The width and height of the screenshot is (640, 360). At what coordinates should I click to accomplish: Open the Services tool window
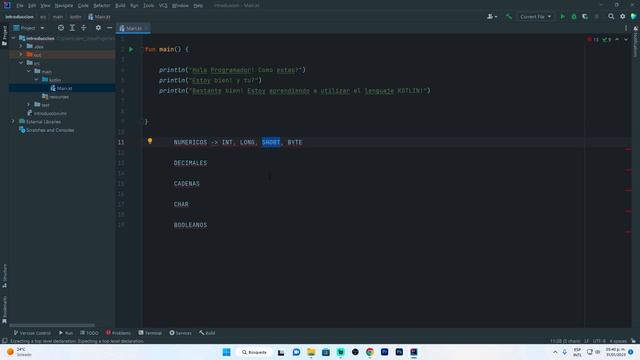pos(180,333)
